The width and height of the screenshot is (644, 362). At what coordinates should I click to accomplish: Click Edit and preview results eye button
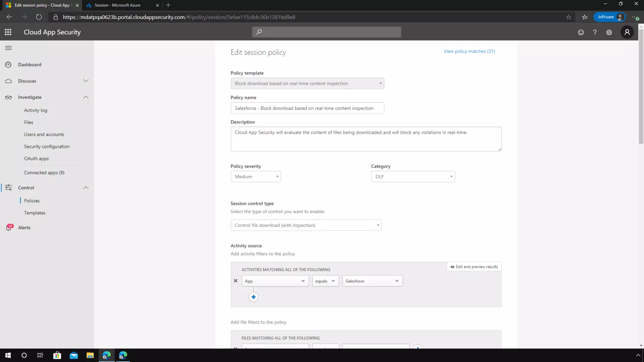(x=474, y=267)
